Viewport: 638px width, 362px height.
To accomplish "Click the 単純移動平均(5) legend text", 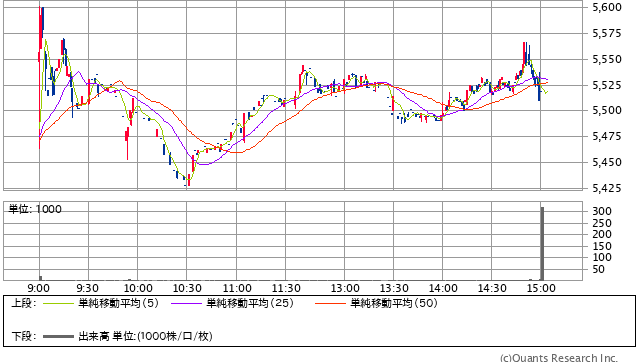I will coord(118,303).
